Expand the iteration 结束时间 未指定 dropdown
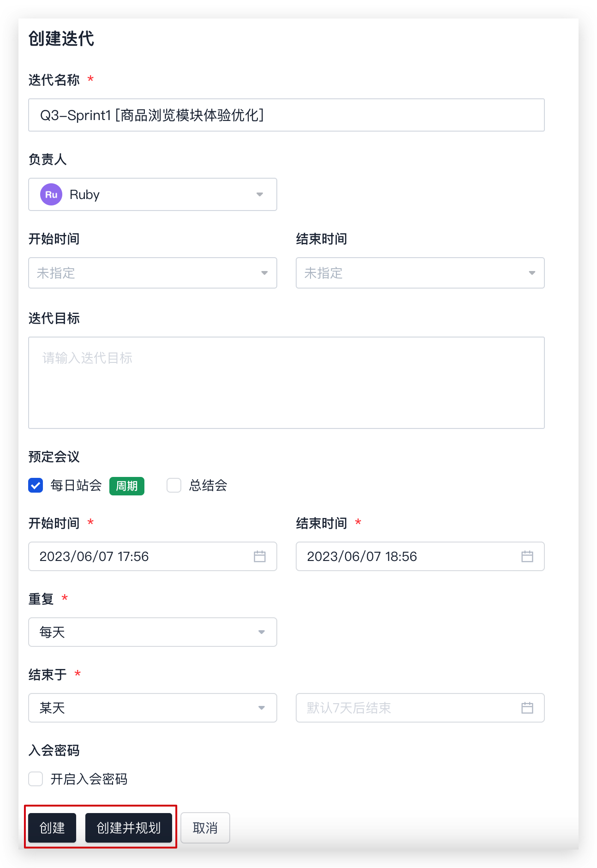Image resolution: width=597 pixels, height=868 pixels. 420,273
